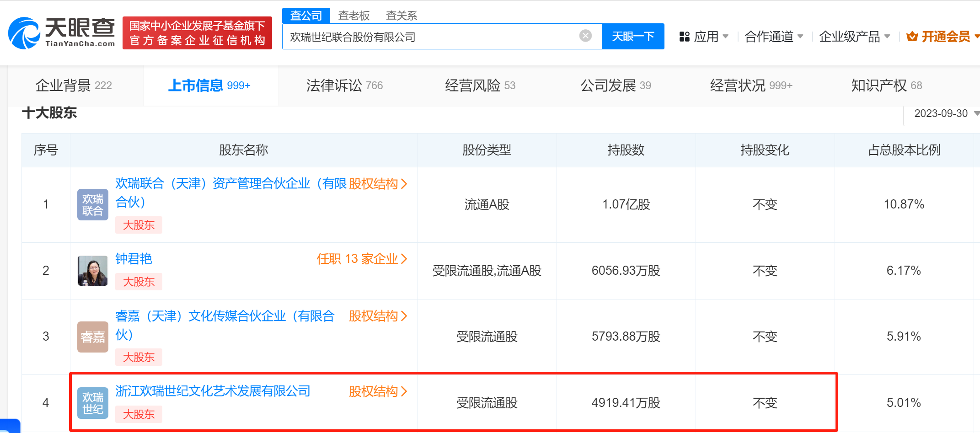980x433 pixels.
Task: Click 大股东 tag under 钟君艳
Action: tap(139, 282)
